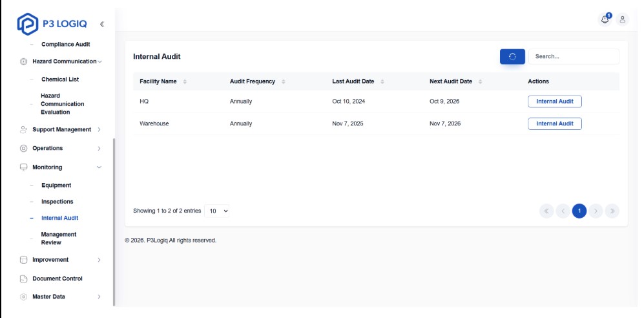Click the Support Management sidebar icon
The width and height of the screenshot is (644, 318).
[x=23, y=129]
